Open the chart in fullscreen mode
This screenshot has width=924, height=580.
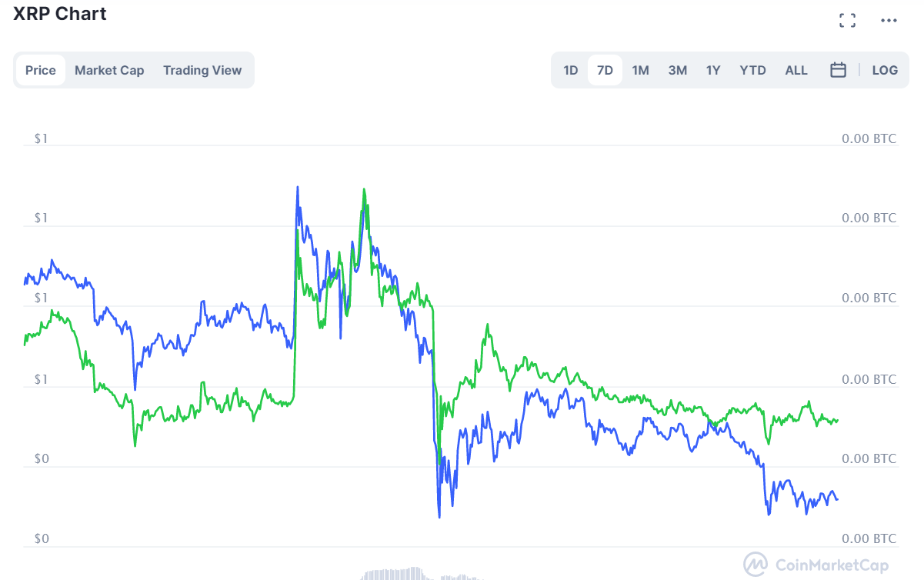point(847,21)
